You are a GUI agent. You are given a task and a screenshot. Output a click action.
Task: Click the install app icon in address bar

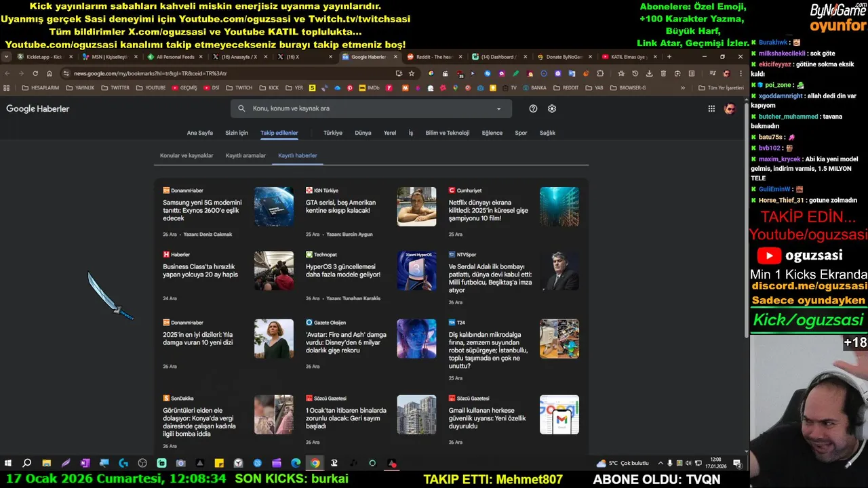(x=399, y=73)
